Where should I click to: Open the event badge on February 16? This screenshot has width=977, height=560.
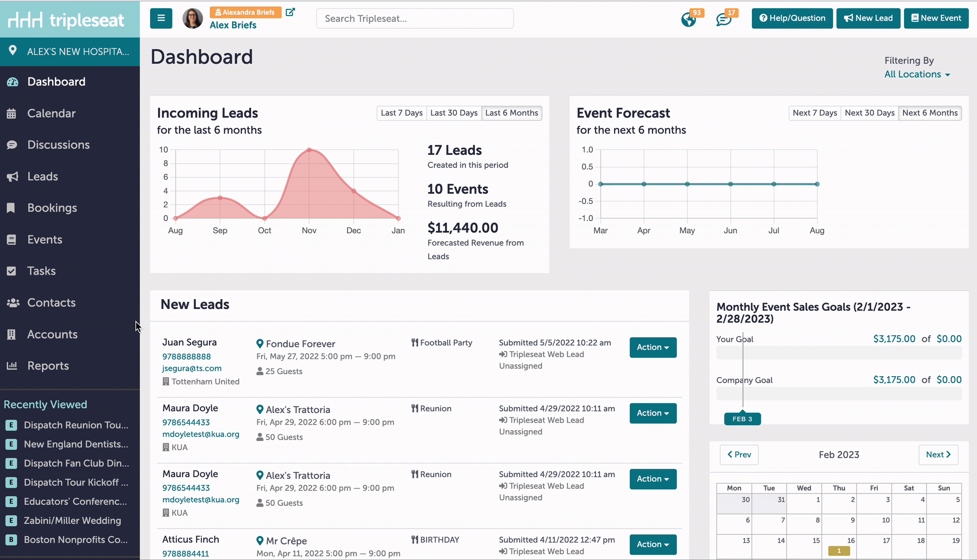[x=839, y=551]
